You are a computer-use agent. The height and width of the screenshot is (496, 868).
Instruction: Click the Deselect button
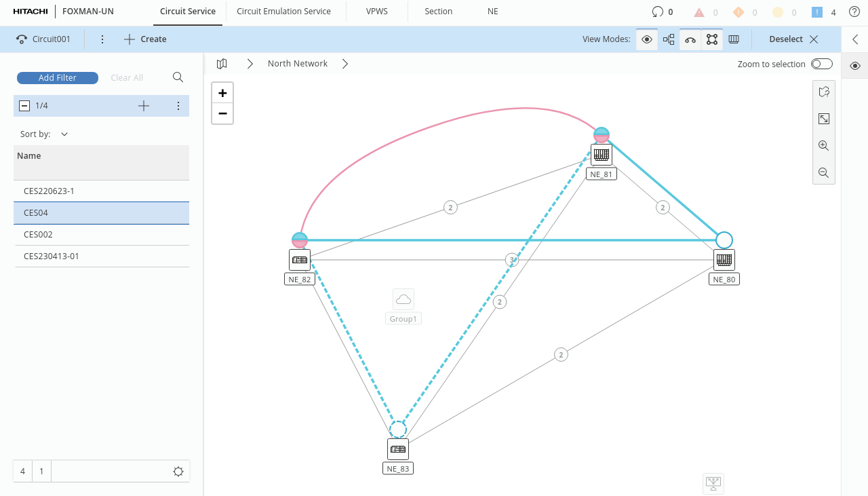pos(793,39)
